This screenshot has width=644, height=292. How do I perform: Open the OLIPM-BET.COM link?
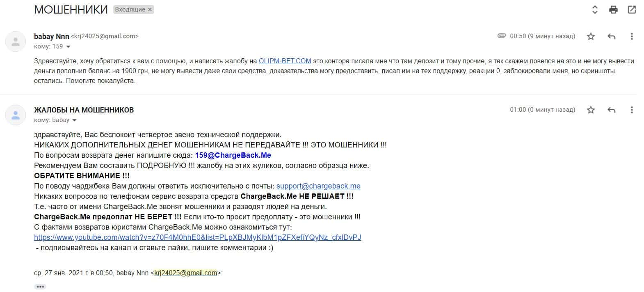285,61
